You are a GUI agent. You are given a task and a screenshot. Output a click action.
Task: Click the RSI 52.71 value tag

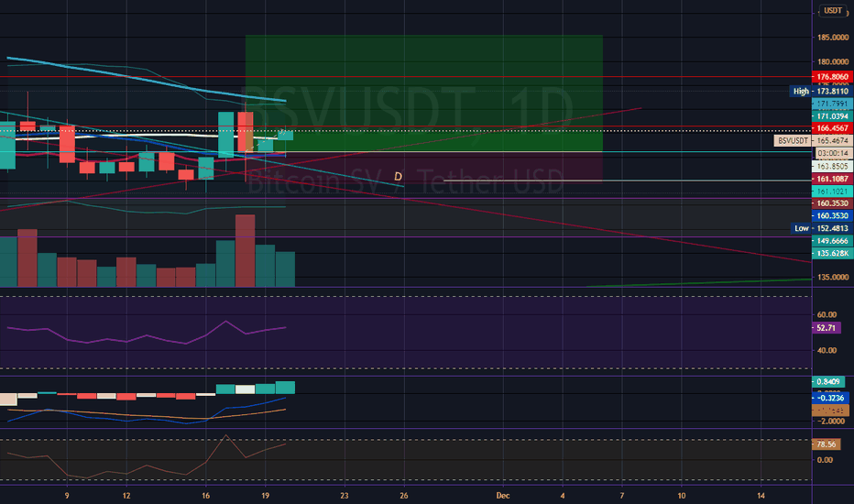[826, 328]
